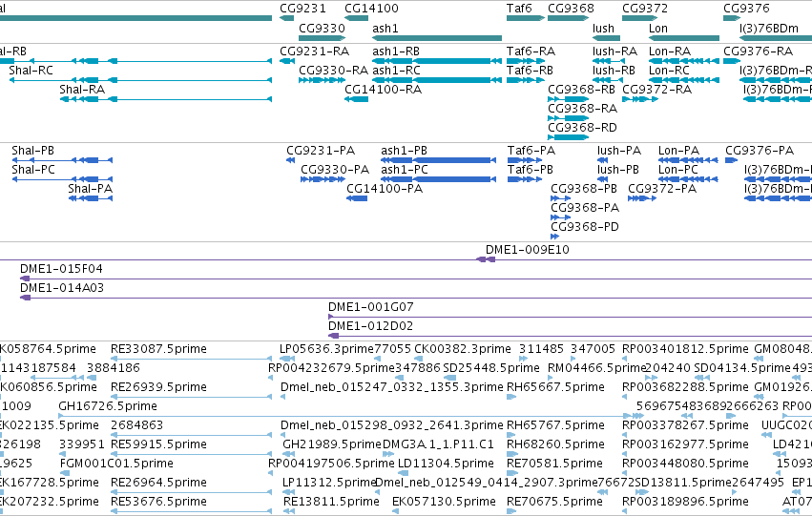Select the RE70581.5prime EST label

[554, 464]
